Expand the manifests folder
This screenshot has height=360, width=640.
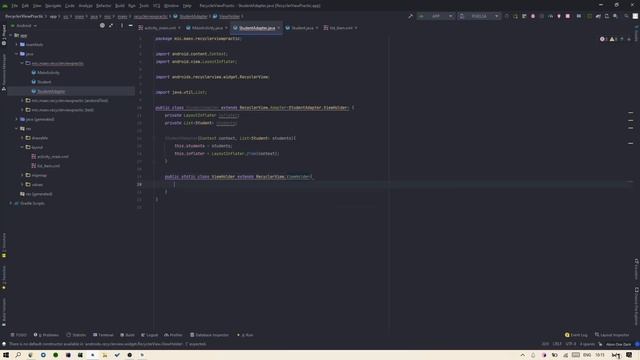(x=16, y=44)
